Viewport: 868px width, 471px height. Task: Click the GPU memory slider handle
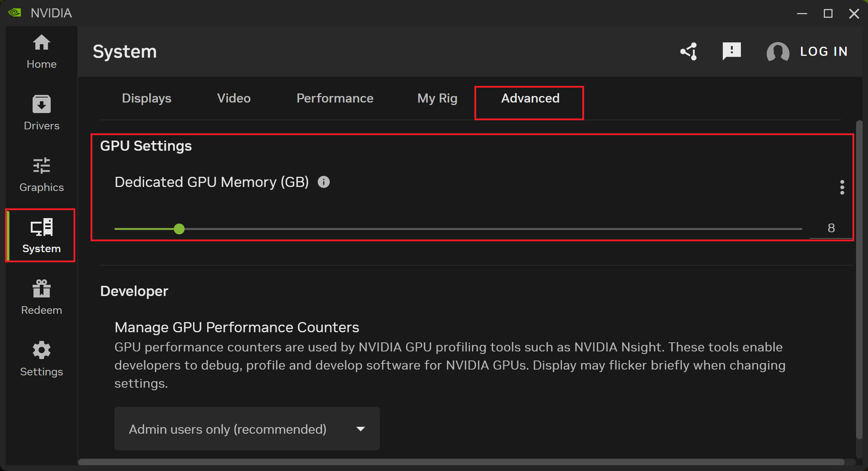click(x=179, y=229)
